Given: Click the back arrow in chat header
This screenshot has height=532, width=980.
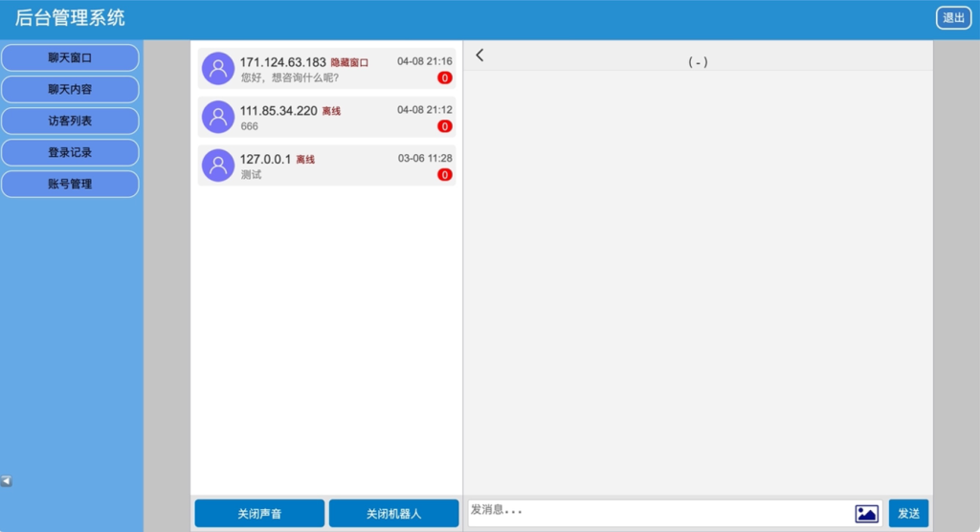Looking at the screenshot, I should pyautogui.click(x=479, y=55).
